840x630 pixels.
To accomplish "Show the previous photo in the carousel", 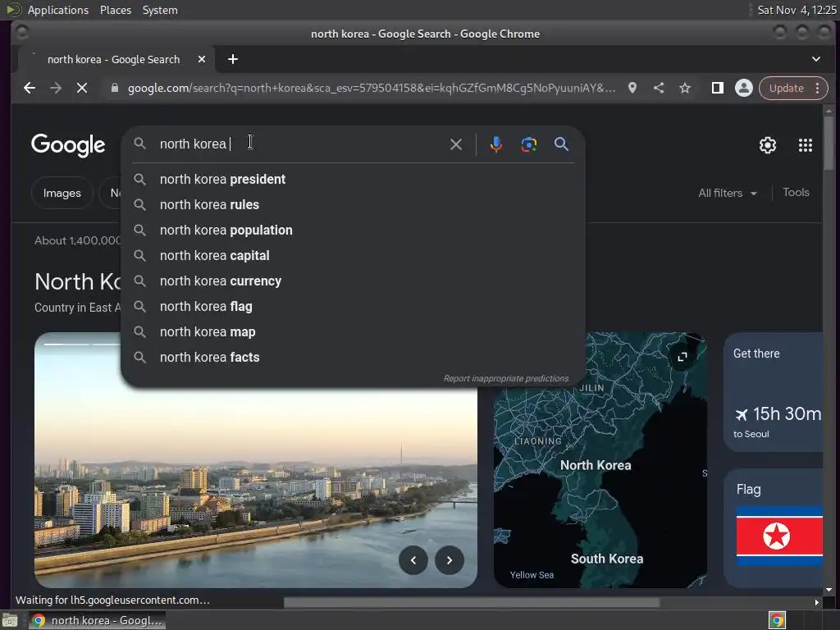I will tap(413, 560).
